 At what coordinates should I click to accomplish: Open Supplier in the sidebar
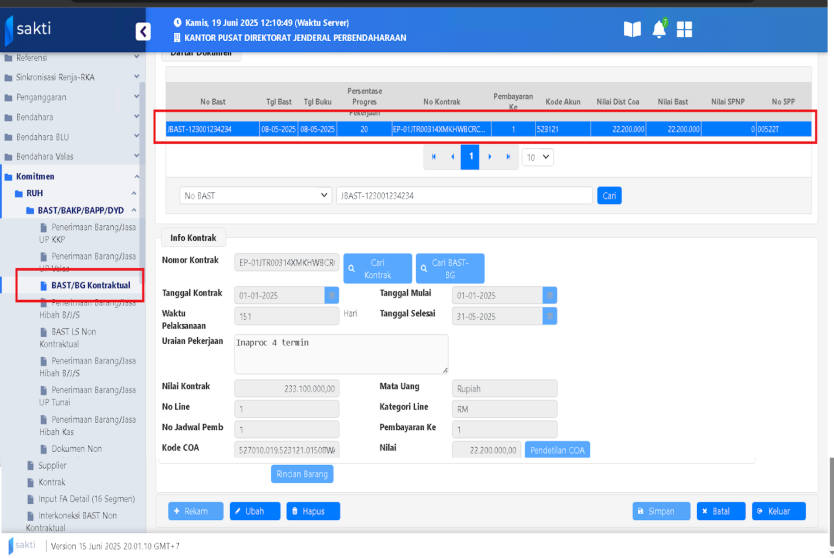52,465
